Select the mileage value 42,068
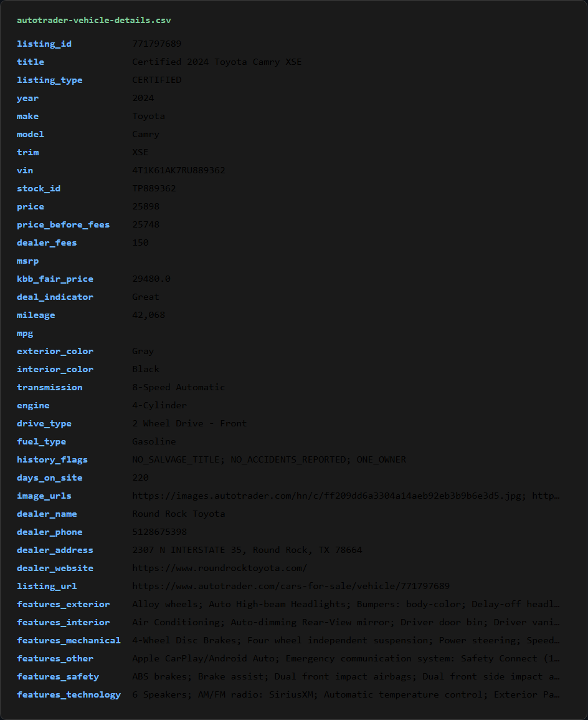Screen dimensions: 588x720 pyautogui.click(x=149, y=315)
